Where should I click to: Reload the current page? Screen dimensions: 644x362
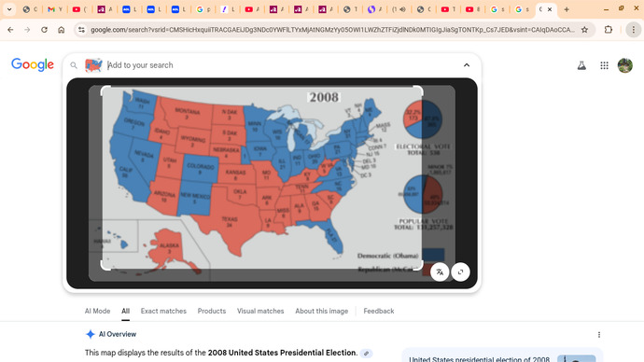44,30
